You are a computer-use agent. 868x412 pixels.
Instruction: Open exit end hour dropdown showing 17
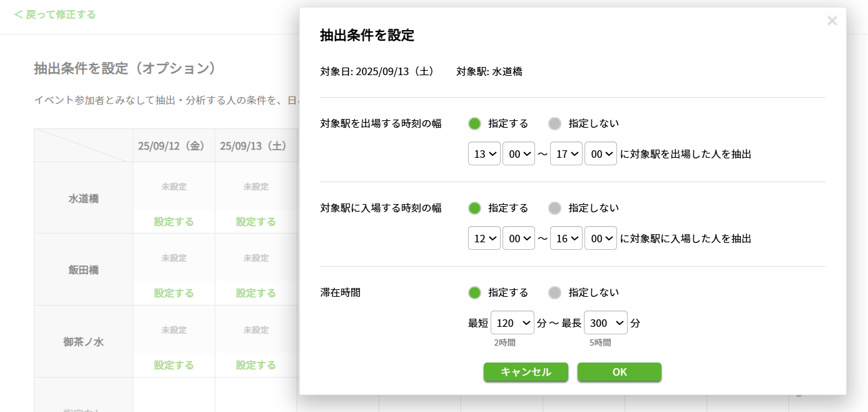point(566,153)
